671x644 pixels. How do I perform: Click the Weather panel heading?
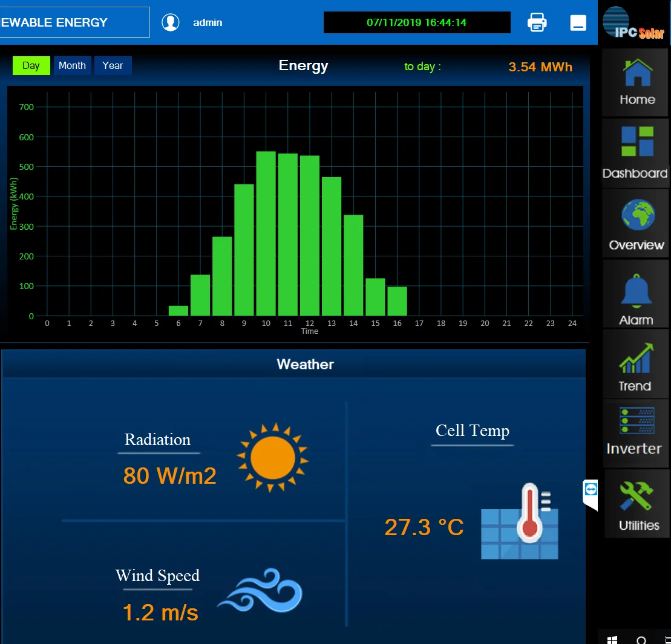(305, 364)
